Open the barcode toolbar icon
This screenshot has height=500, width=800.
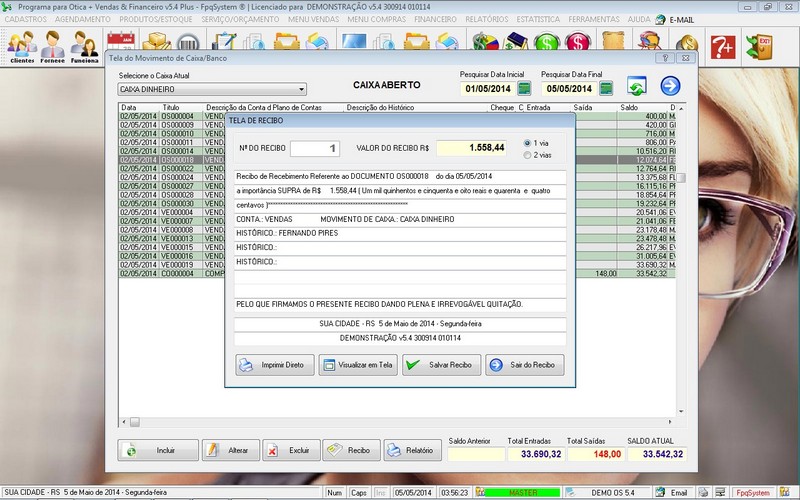point(188,42)
